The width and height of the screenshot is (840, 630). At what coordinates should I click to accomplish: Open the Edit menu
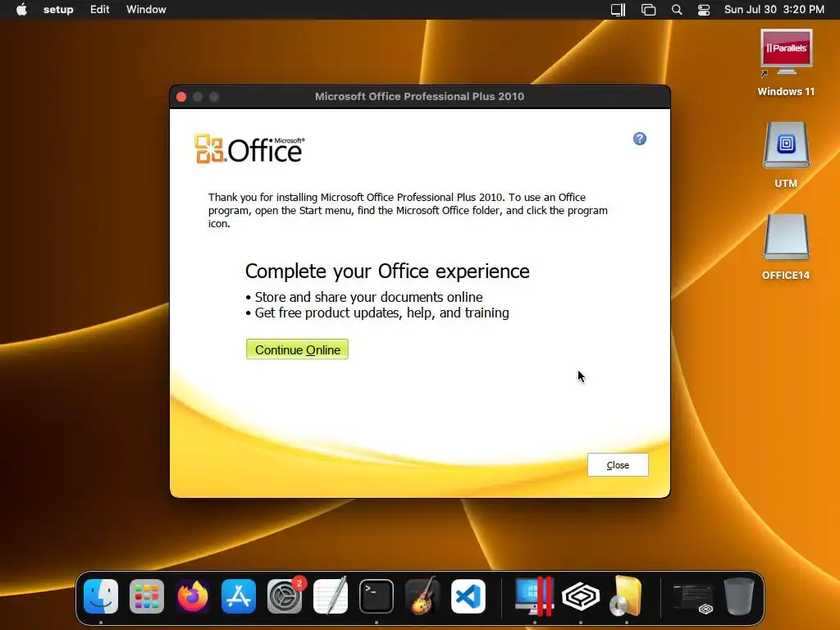[99, 10]
